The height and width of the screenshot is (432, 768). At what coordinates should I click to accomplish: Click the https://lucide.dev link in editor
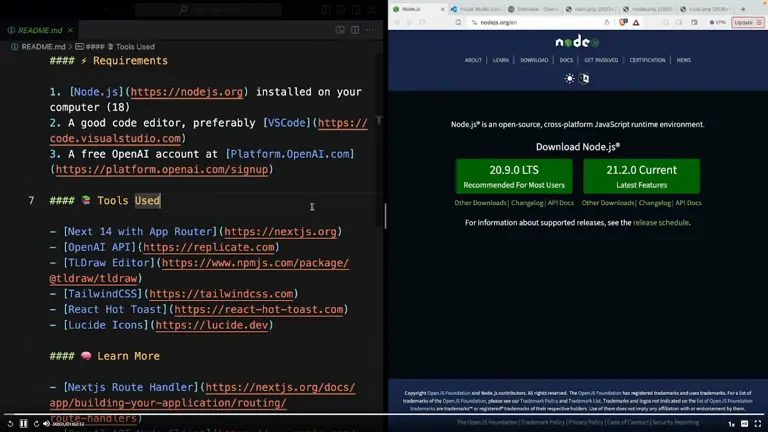click(212, 325)
